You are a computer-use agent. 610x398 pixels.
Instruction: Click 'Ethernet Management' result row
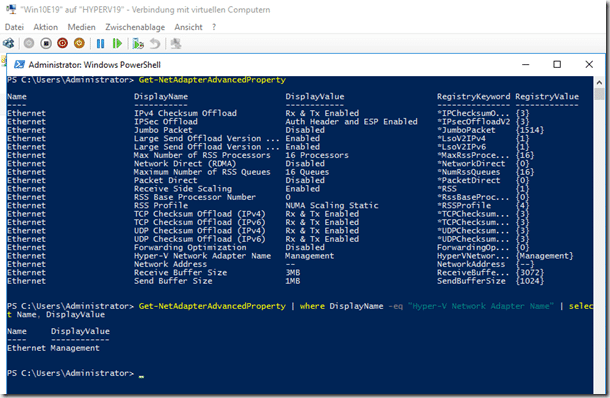pyautogui.click(x=53, y=348)
